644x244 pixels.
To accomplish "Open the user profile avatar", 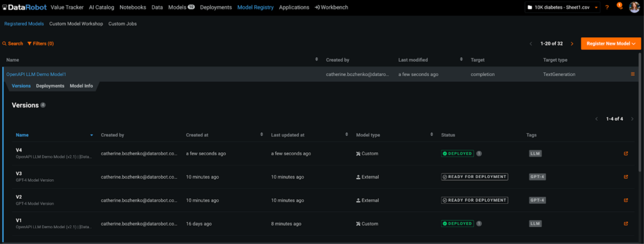I will coord(635,7).
